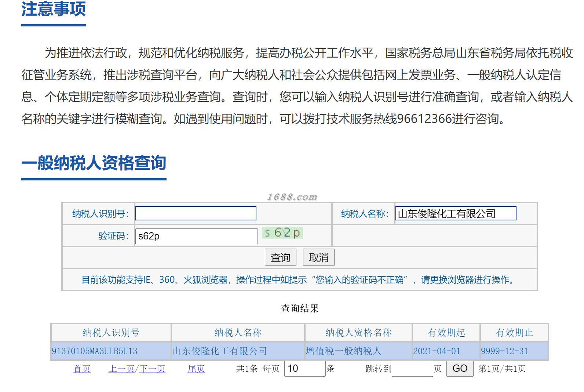Click the 跳转到 page number field
584x392 pixels.
click(412, 369)
